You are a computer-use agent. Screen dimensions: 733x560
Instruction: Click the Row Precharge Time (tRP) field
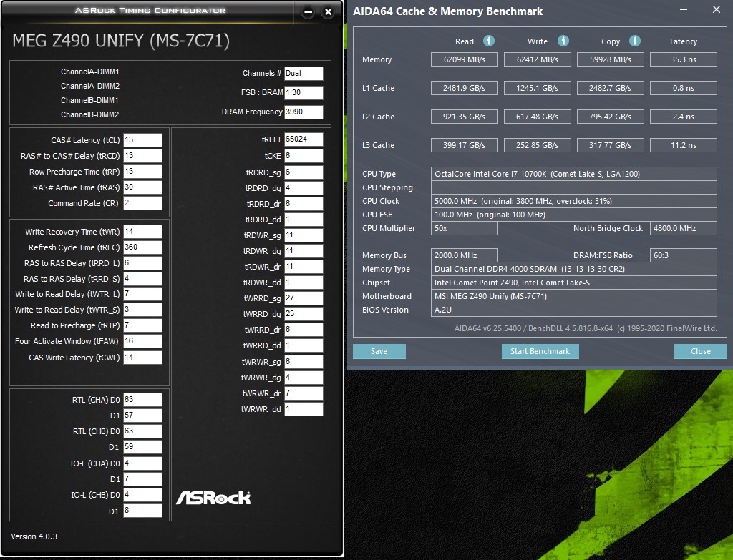click(x=142, y=172)
